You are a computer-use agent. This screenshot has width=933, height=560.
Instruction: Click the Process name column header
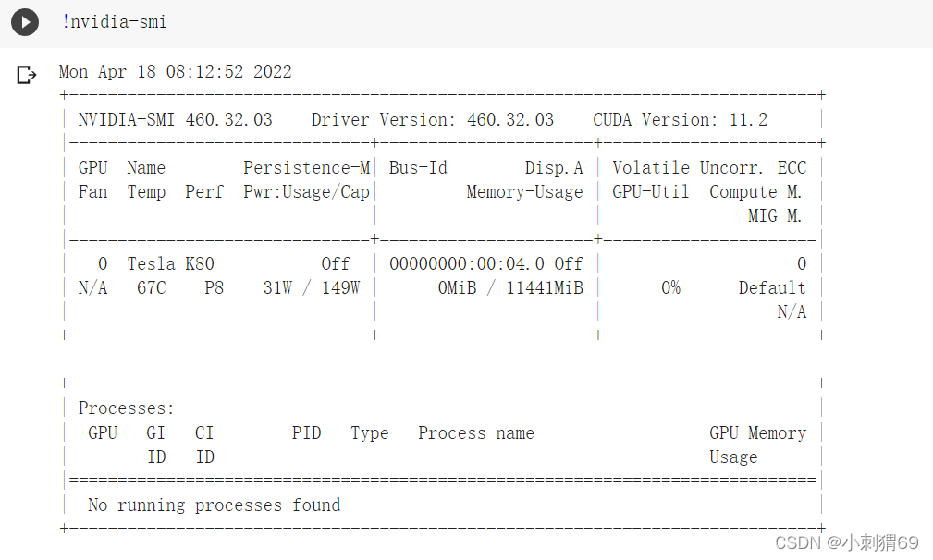476,433
